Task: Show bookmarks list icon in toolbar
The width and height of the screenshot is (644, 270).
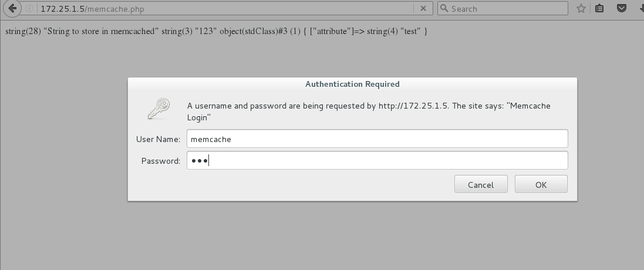Action: (x=599, y=9)
